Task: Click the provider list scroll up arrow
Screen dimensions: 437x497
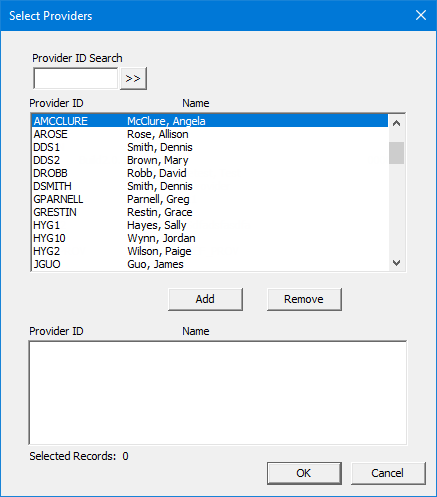Action: pos(396,123)
